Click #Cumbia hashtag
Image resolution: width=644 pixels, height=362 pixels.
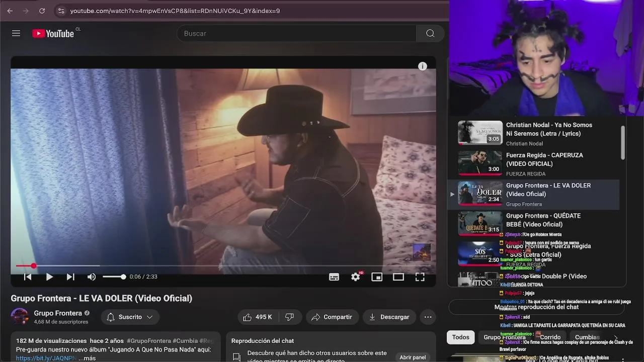(185, 341)
